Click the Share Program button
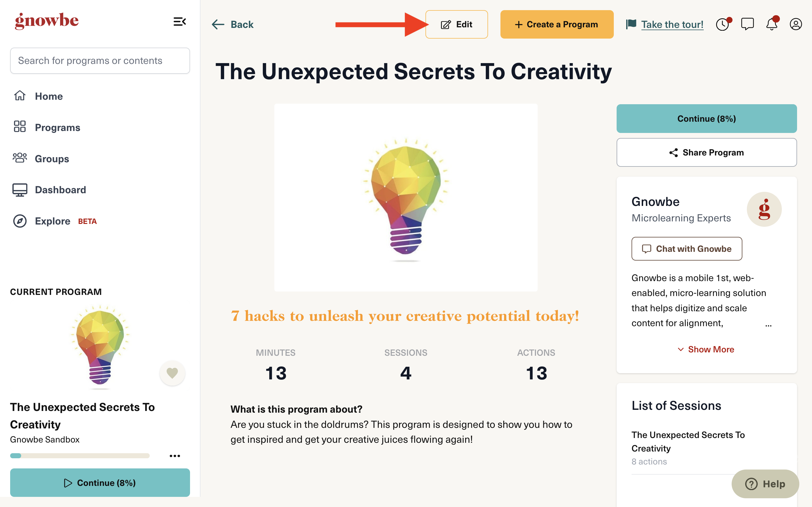The width and height of the screenshot is (812, 507). [706, 153]
